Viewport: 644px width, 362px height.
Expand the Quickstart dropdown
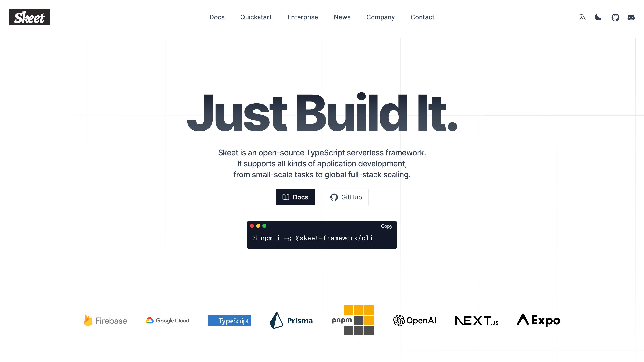[256, 17]
